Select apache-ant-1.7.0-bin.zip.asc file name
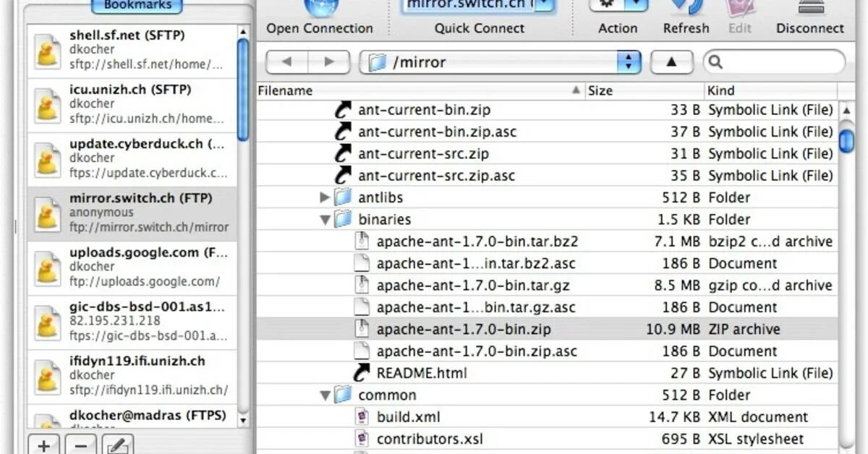 tap(477, 351)
